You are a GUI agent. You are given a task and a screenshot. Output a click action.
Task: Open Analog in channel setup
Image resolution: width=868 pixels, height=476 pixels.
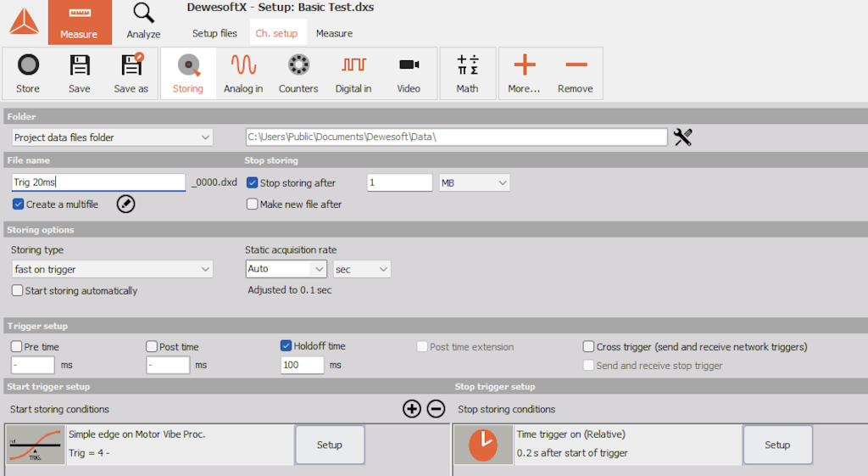[243, 73]
